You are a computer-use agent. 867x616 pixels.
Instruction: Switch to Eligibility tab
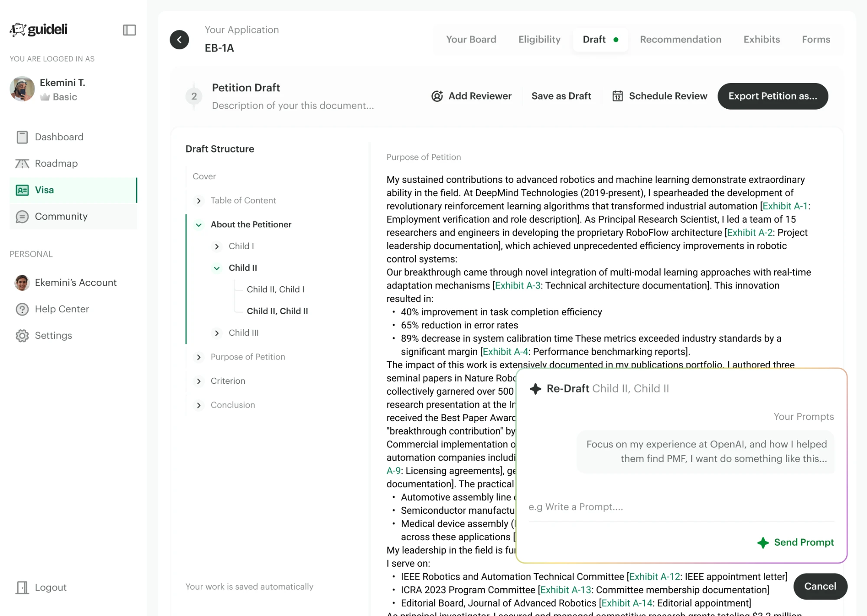pos(539,39)
